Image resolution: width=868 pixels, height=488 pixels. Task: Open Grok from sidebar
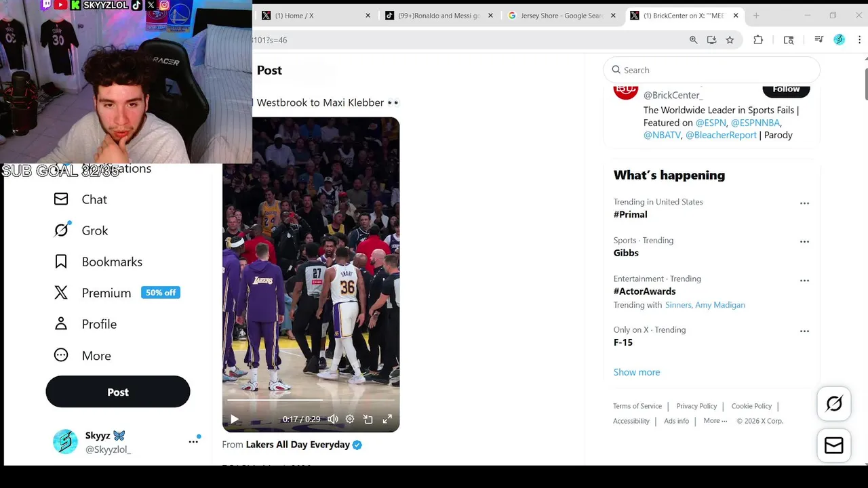click(81, 230)
